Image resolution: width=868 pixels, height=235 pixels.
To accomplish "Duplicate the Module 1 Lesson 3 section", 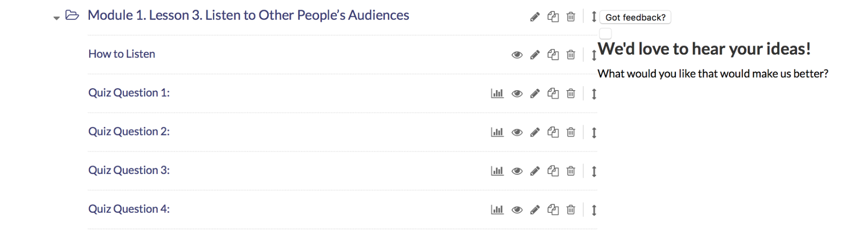I will tap(553, 16).
